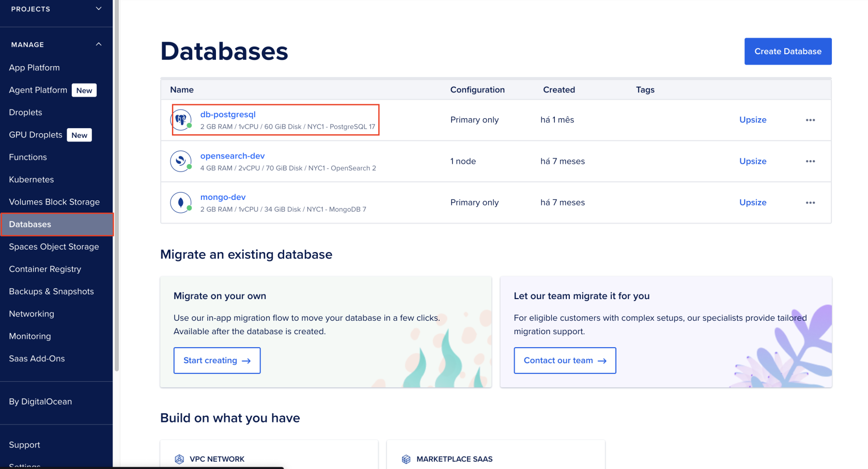This screenshot has height=469, width=868.
Task: Open three-dot menu for mongo-dev row
Action: pyautogui.click(x=810, y=202)
